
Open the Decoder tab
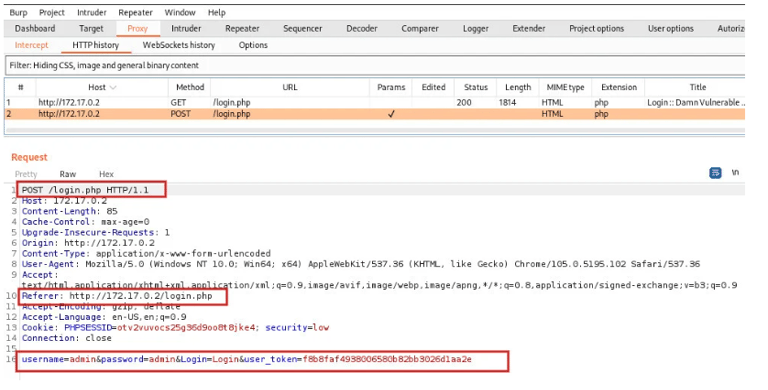tap(362, 28)
